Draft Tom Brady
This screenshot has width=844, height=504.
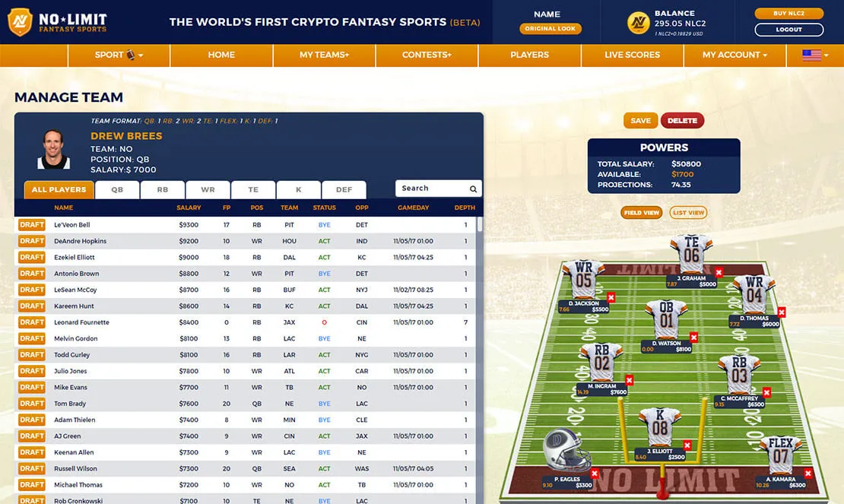pyautogui.click(x=32, y=404)
